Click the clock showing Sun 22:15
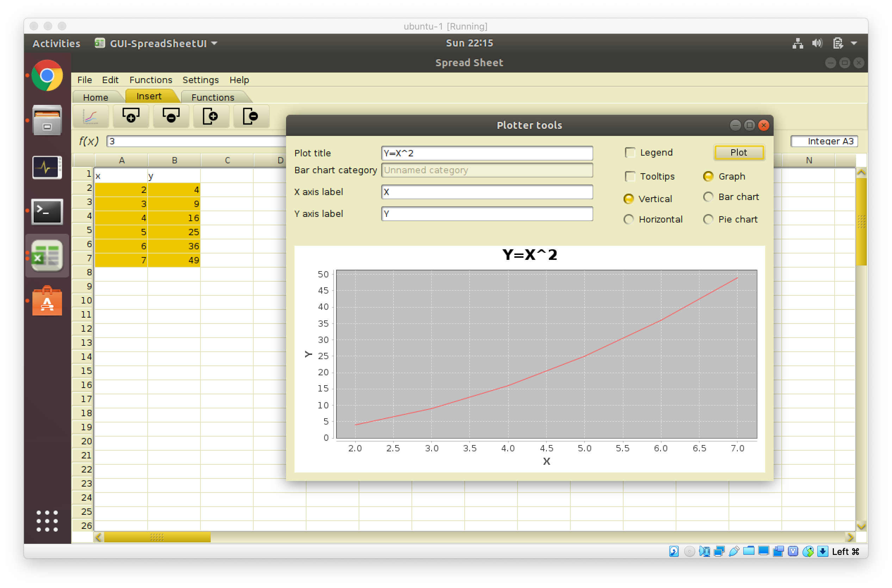Image resolution: width=892 pixels, height=588 pixels. [469, 43]
